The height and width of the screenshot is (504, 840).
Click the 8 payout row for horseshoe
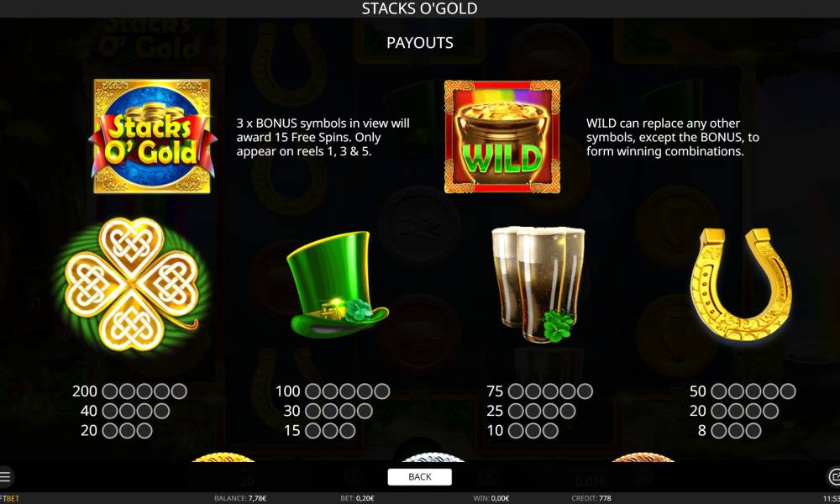pos(729,431)
